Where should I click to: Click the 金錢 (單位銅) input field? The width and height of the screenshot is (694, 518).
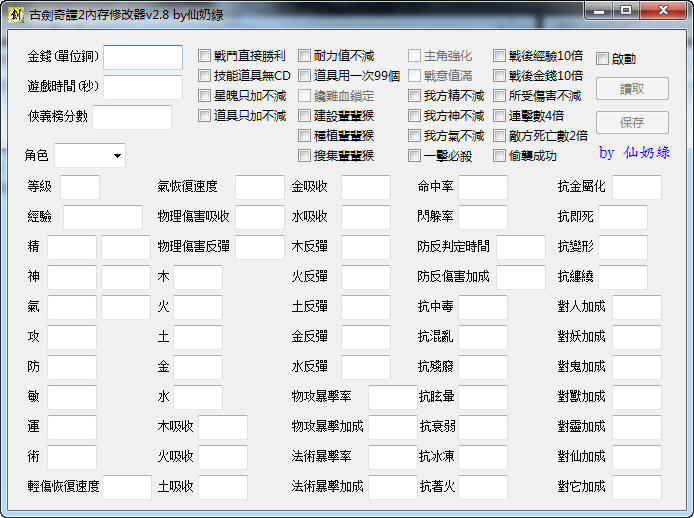(142, 57)
